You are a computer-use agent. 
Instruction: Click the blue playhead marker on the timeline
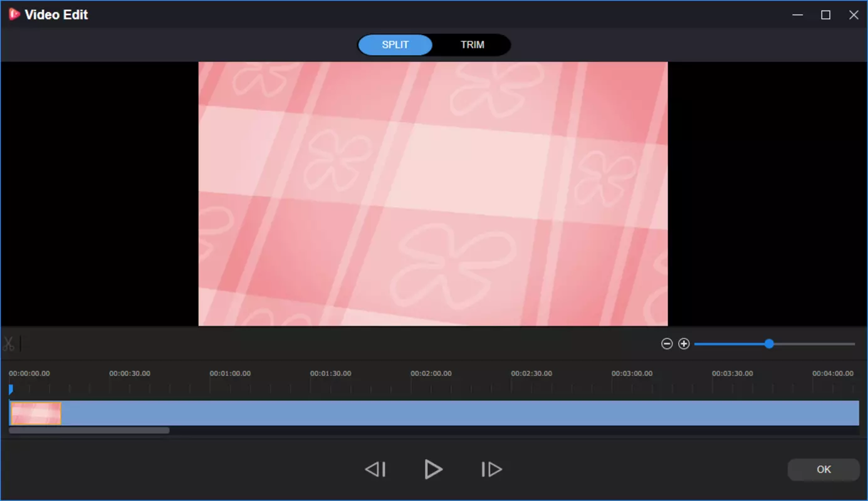pos(11,390)
